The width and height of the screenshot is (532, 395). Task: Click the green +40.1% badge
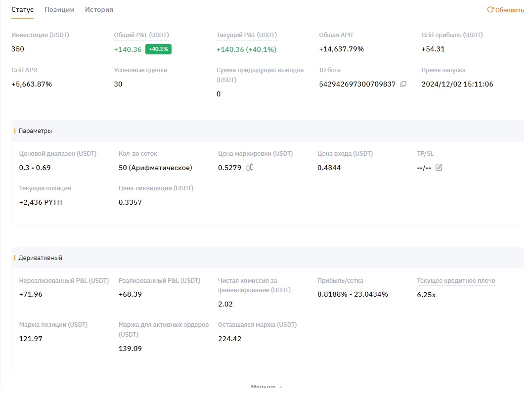[x=158, y=49]
